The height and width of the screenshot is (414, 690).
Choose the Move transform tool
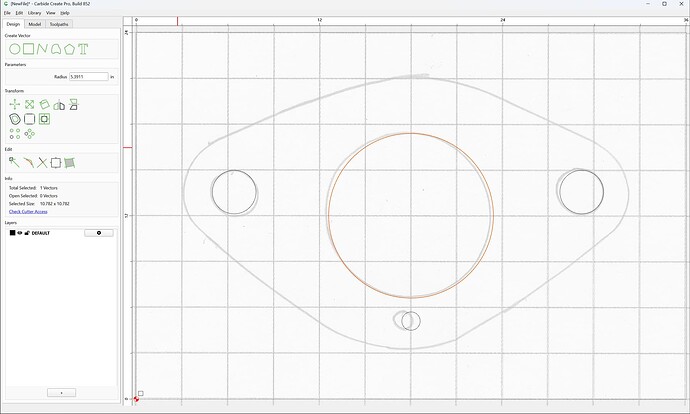coord(15,104)
